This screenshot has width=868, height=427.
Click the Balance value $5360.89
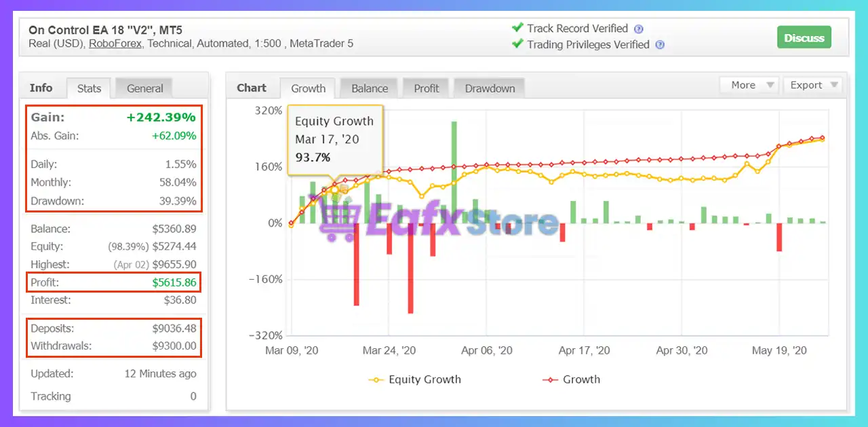174,229
